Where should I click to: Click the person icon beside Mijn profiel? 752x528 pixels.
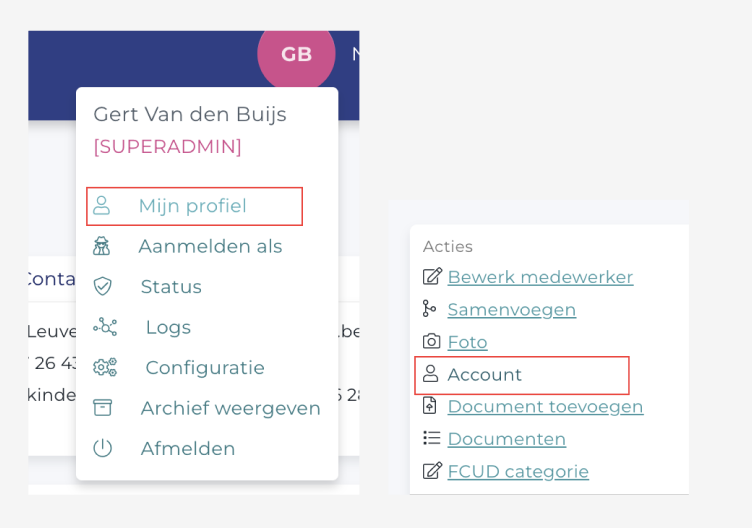coord(101,205)
